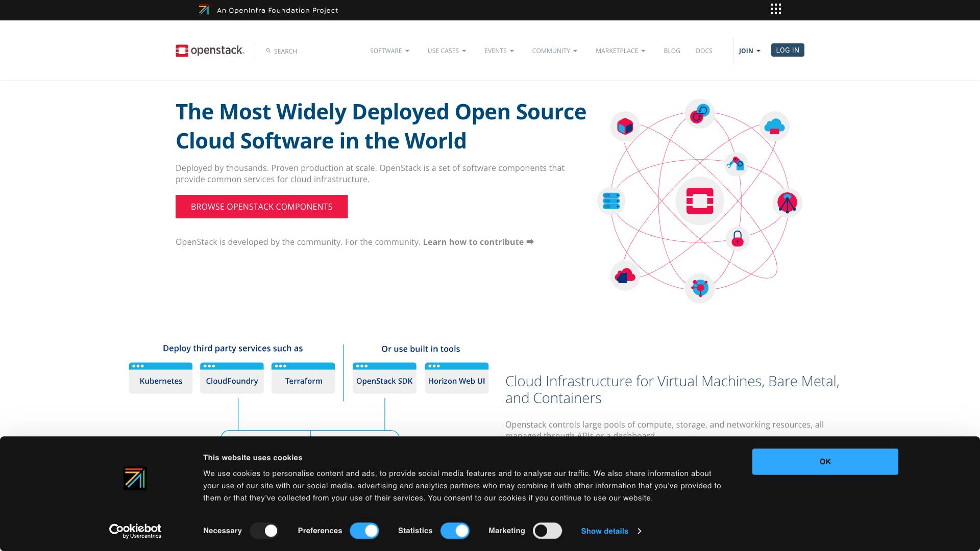The image size is (980, 551).
Task: Enable the Marketing cookies switch
Action: click(547, 531)
